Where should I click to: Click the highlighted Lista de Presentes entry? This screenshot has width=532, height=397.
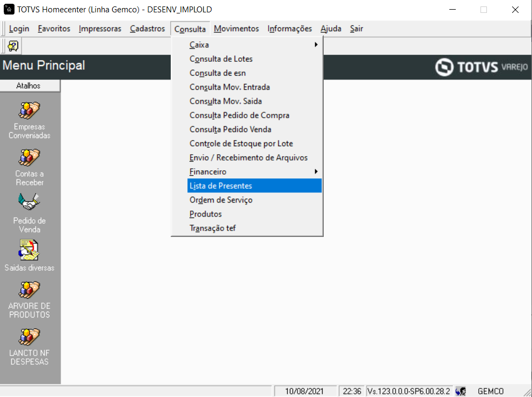point(254,186)
